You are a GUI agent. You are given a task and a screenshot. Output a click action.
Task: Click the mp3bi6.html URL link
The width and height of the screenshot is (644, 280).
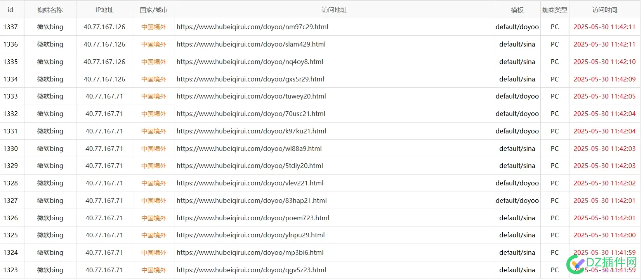tap(250, 252)
